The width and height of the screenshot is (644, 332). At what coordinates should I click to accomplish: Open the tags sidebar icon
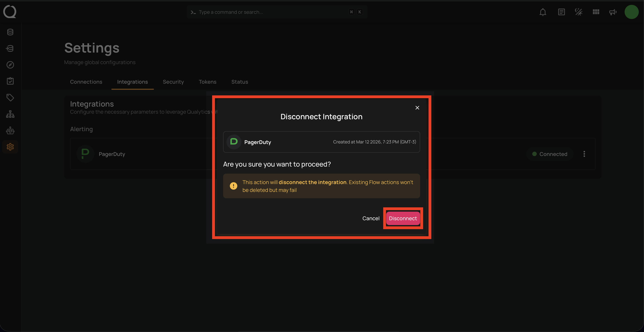10,98
